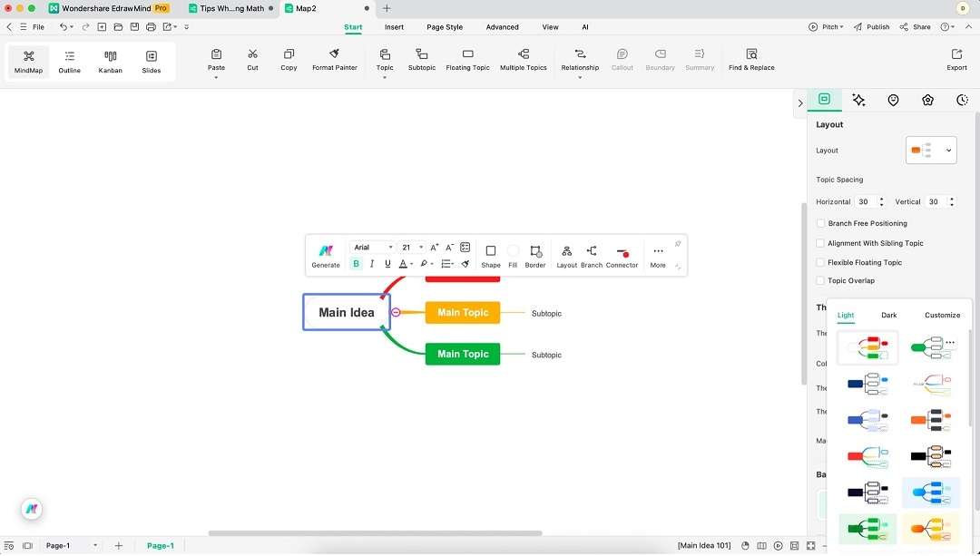The height and width of the screenshot is (556, 980).
Task: Open Shape options in floating toolbar
Action: click(x=491, y=256)
